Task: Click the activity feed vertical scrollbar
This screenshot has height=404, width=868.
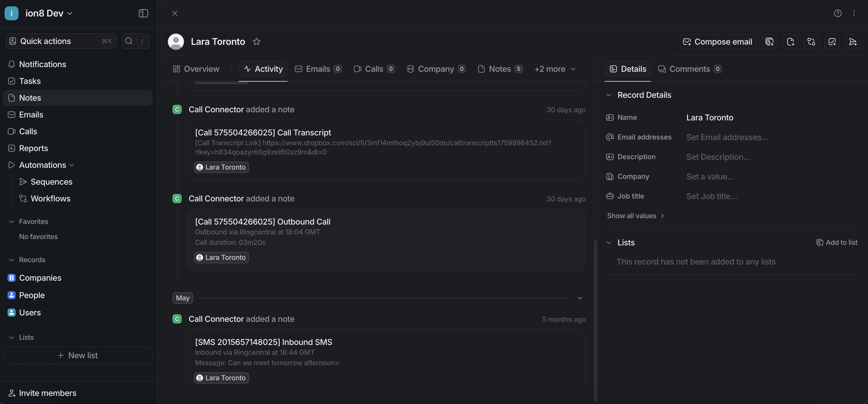Action: click(595, 320)
